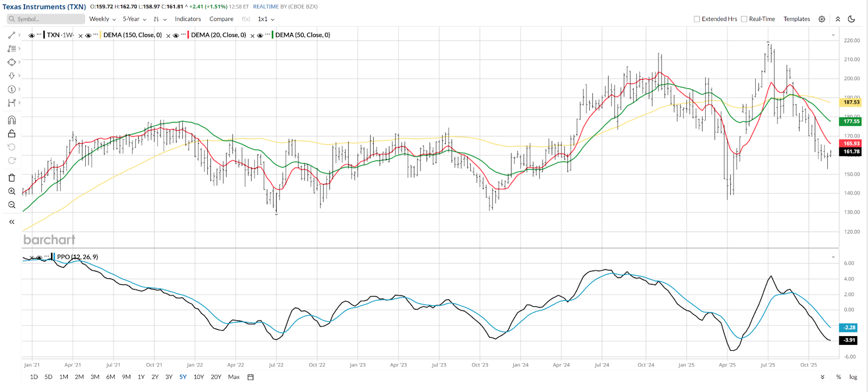Toggle log scale button
The height and width of the screenshot is (392, 868).
pyautogui.click(x=853, y=377)
